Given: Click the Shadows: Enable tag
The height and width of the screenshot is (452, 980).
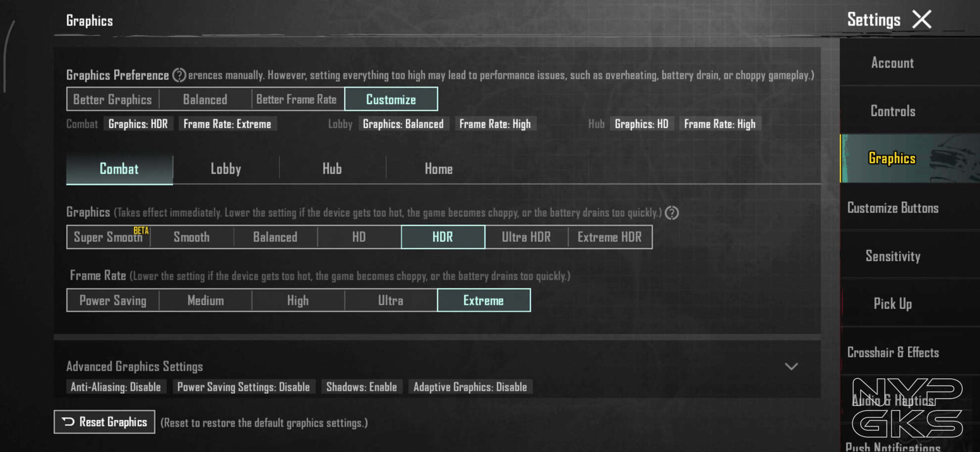Looking at the screenshot, I should pos(361,387).
